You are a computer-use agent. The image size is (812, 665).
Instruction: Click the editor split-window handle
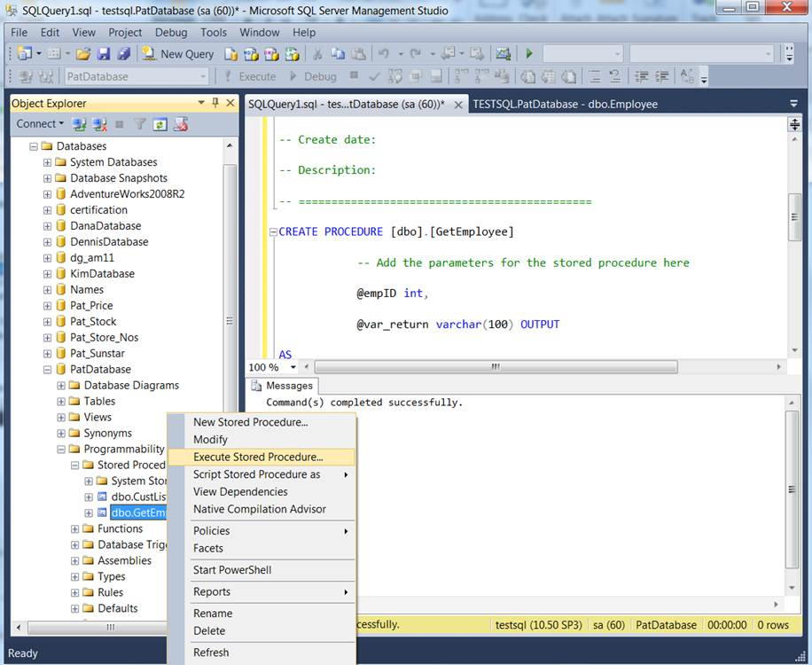[x=794, y=124]
